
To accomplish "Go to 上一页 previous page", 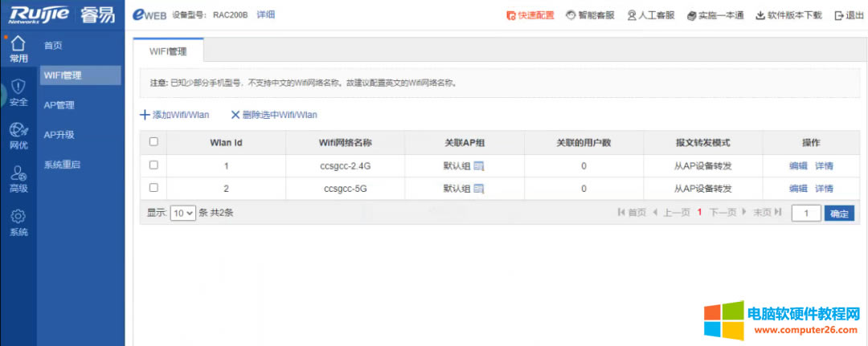I will point(671,212).
